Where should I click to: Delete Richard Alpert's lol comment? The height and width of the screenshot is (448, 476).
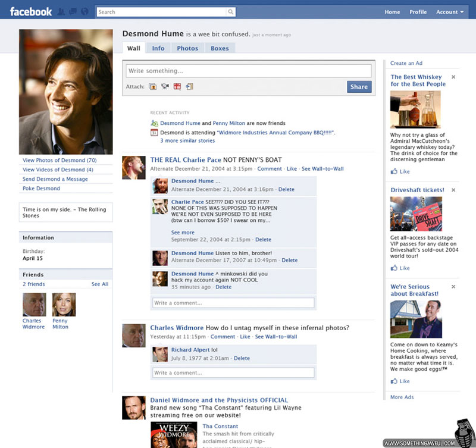[242, 358]
